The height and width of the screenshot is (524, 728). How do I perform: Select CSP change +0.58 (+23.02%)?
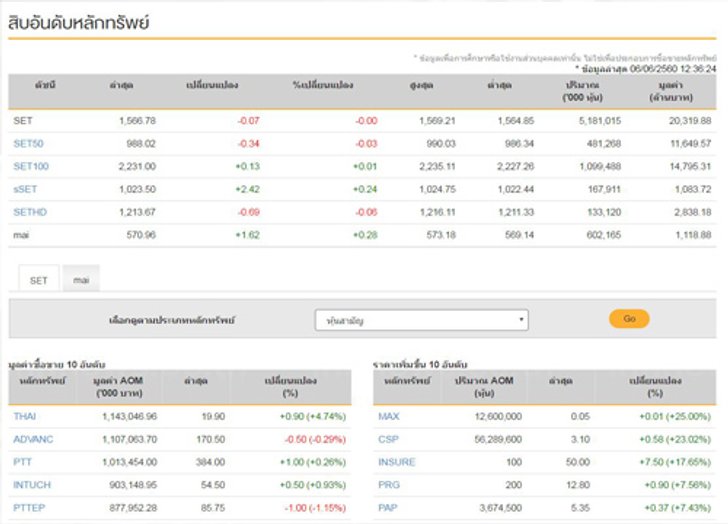click(675, 439)
